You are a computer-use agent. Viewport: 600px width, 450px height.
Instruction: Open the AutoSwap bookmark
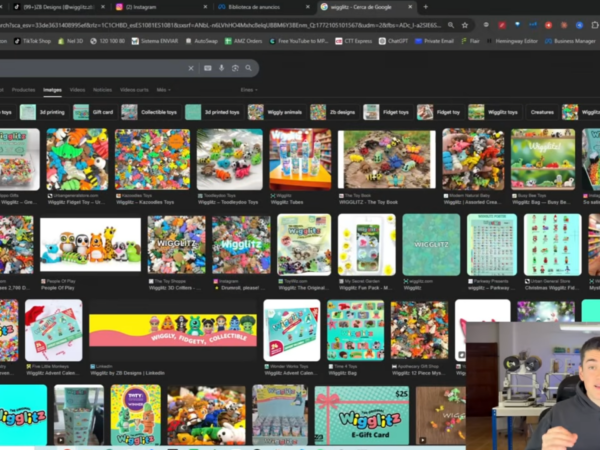pos(201,41)
